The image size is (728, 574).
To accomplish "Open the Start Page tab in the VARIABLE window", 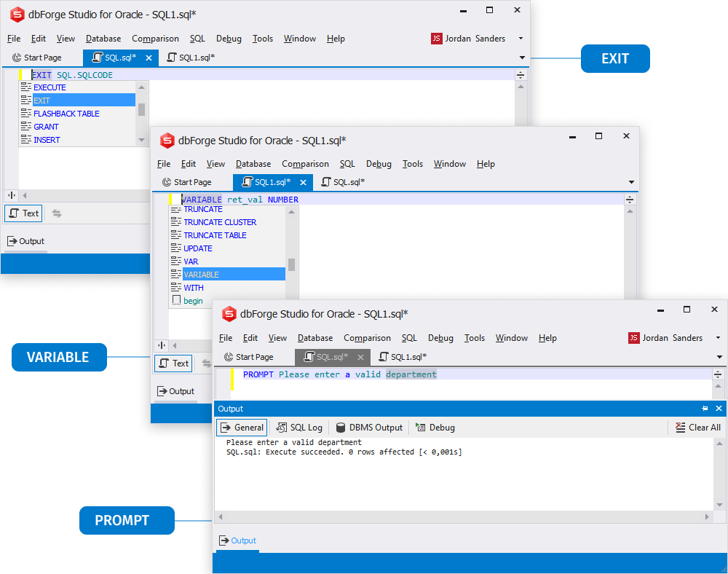I will (x=186, y=183).
